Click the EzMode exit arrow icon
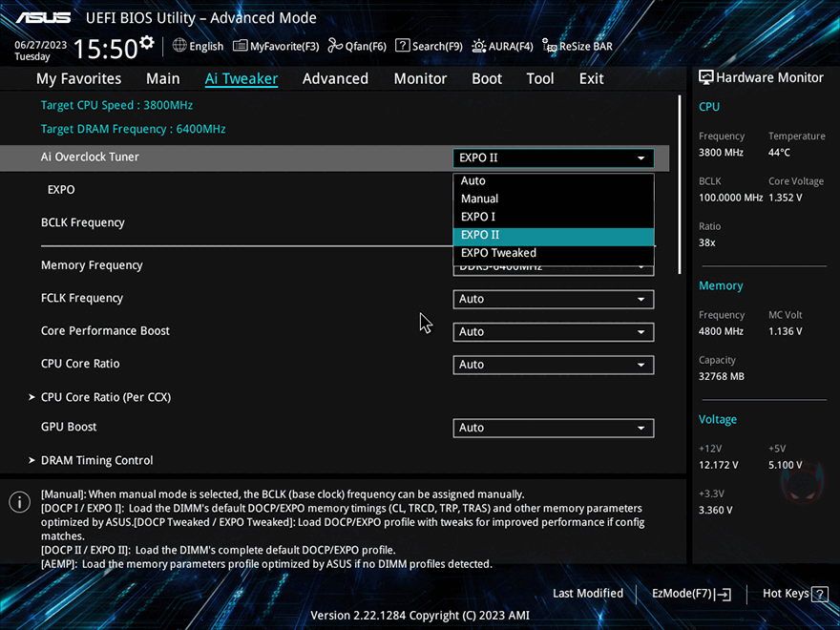840x630 pixels. click(x=724, y=594)
